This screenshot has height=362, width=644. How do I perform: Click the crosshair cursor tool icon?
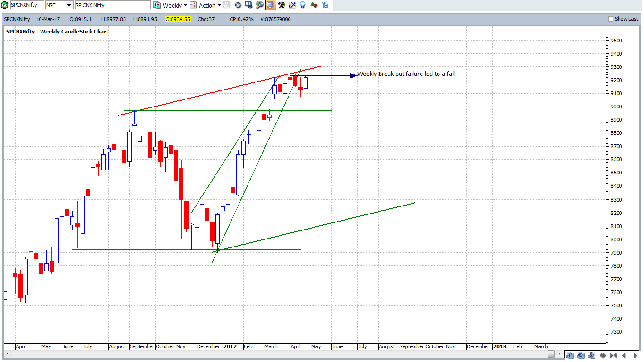pos(238,5)
